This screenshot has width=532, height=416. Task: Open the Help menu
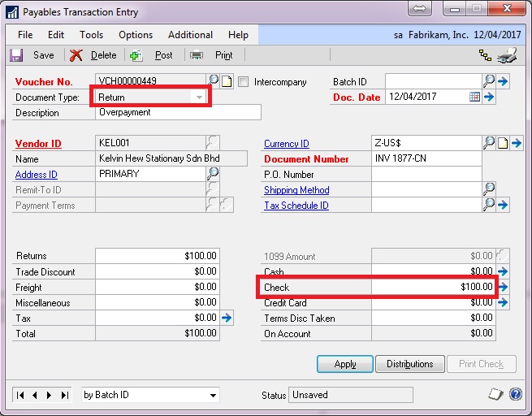click(238, 35)
